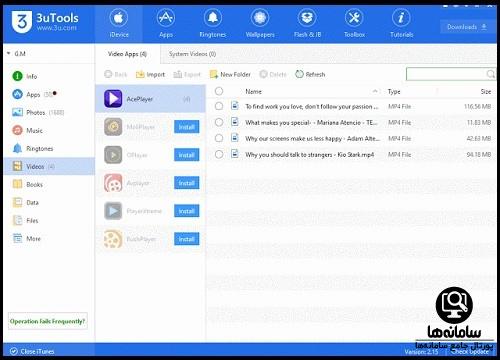Screen dimensions: 500x360
Task: Select AcePlayer in the app list
Action: tap(150, 99)
